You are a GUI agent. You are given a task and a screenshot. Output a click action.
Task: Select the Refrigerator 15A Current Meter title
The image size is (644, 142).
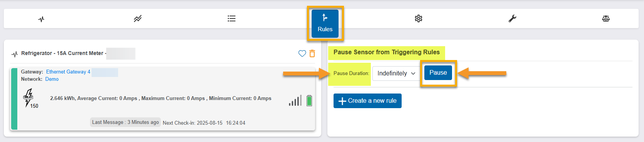pyautogui.click(x=63, y=53)
